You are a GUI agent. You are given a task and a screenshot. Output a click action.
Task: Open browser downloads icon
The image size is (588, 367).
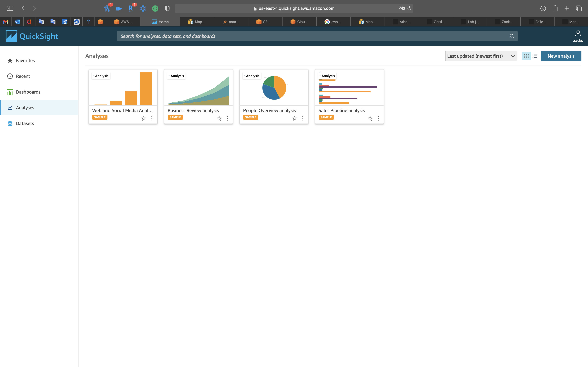[x=543, y=8]
